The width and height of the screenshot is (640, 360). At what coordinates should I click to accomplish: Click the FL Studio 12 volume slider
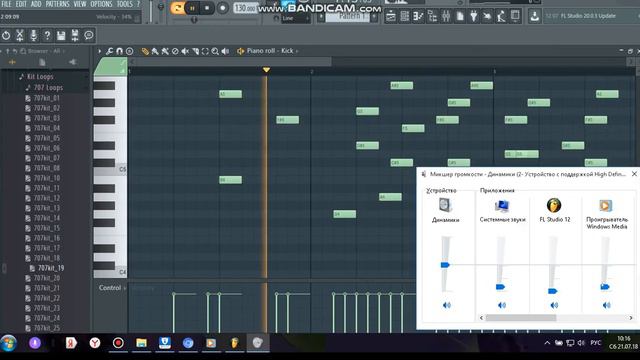click(x=552, y=291)
